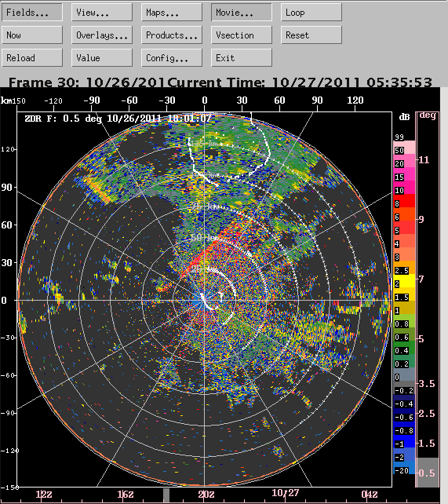The image size is (448, 504).
Task: Open the Products... dialog
Action: [172, 35]
